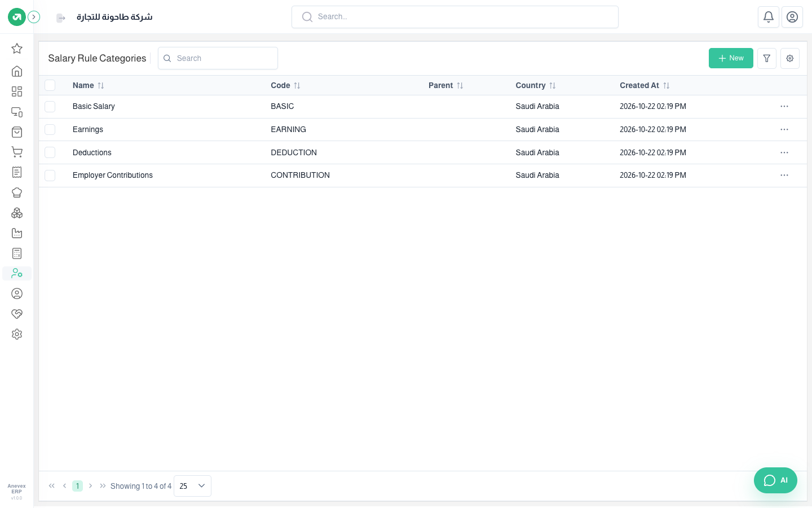Open the calculator accounting icon in sidebar
This screenshot has width=812, height=508.
tap(17, 253)
